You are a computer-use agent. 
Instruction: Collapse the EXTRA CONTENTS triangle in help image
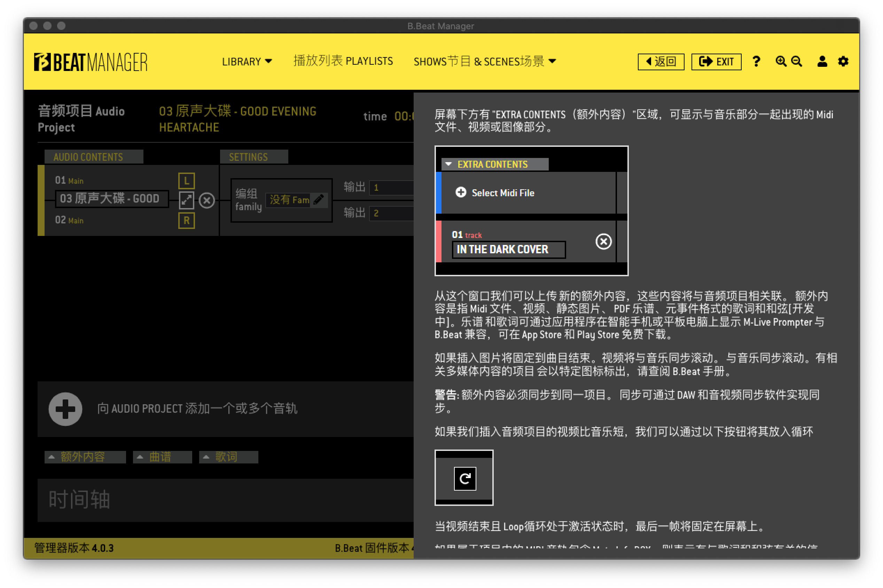click(448, 164)
